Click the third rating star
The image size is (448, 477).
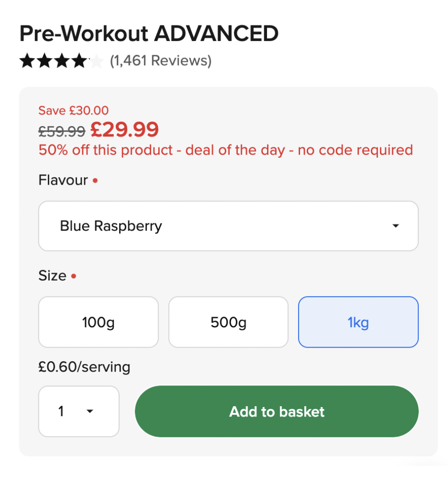click(62, 60)
